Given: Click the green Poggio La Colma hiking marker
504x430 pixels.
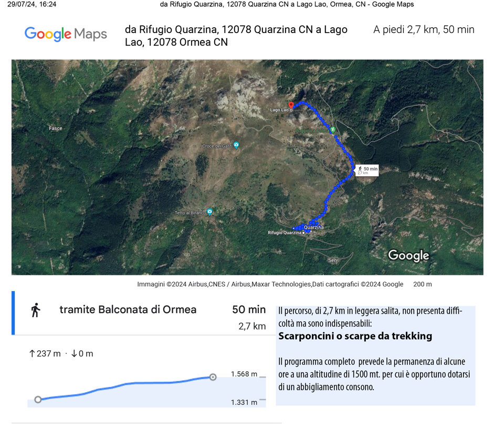Looking at the screenshot, I should coord(332,129).
